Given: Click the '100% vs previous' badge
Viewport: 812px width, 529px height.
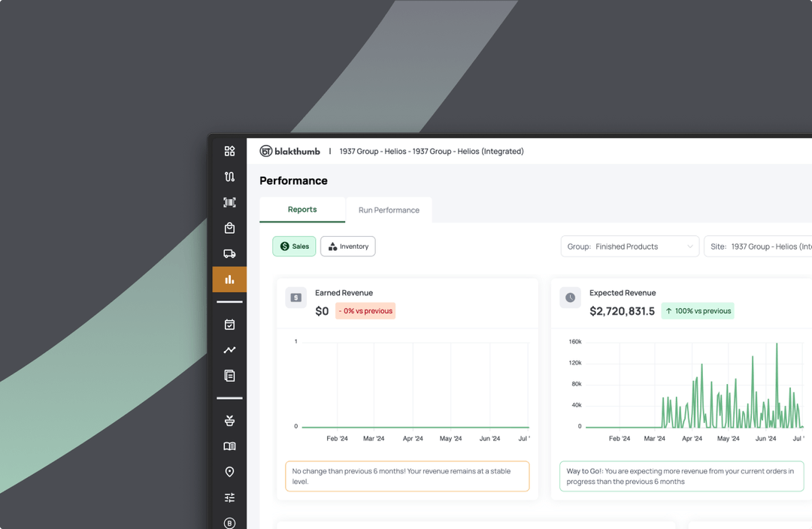Looking at the screenshot, I should click(x=698, y=311).
